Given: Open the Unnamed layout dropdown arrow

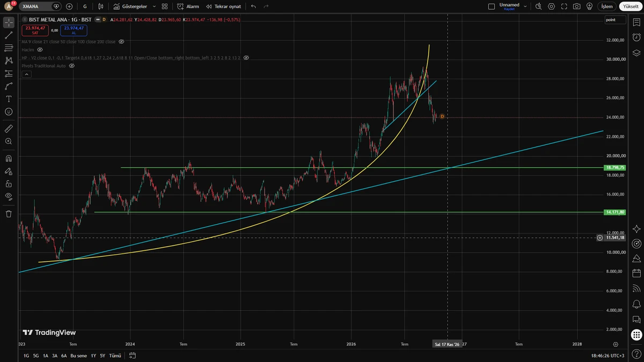Looking at the screenshot, I should pyautogui.click(x=525, y=6).
